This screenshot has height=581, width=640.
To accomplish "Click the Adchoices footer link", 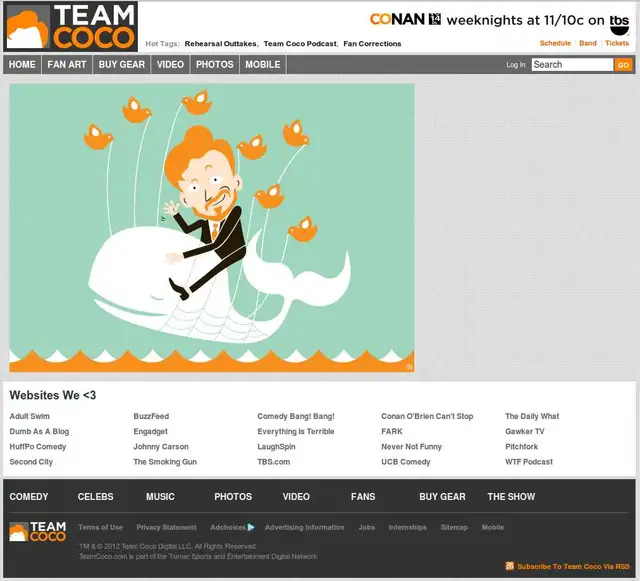I will (x=228, y=527).
